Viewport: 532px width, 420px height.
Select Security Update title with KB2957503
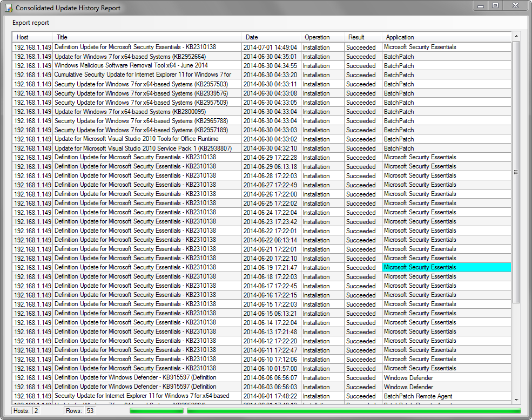(147, 84)
